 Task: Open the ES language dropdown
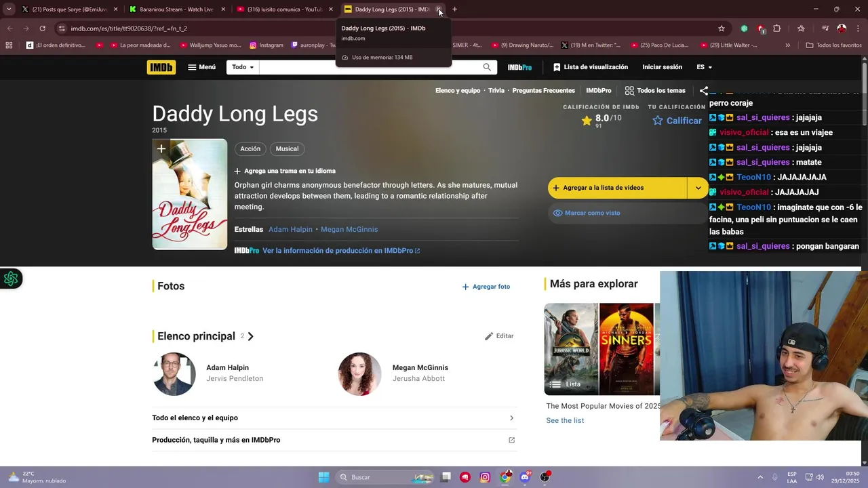click(x=704, y=67)
